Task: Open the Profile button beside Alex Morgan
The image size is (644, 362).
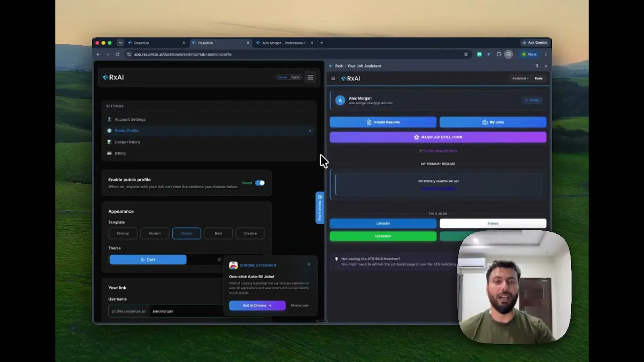Action: tap(532, 100)
